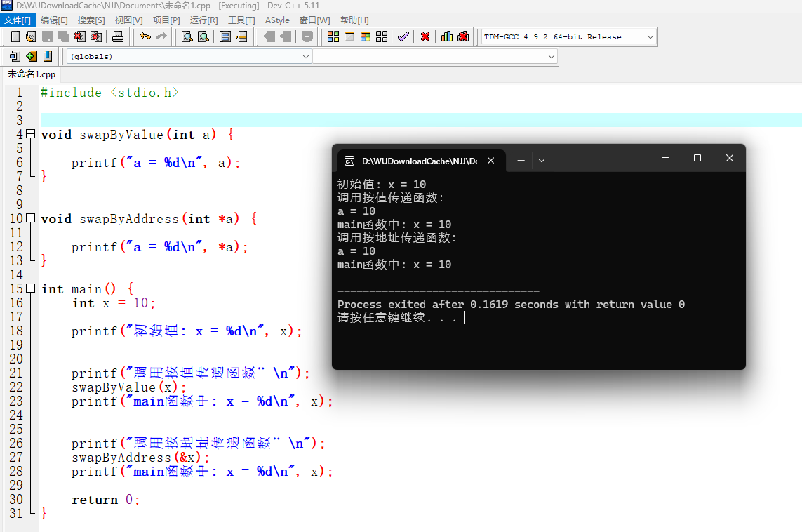This screenshot has width=802, height=532.
Task: Open the 工具[T] menu
Action: [x=241, y=20]
